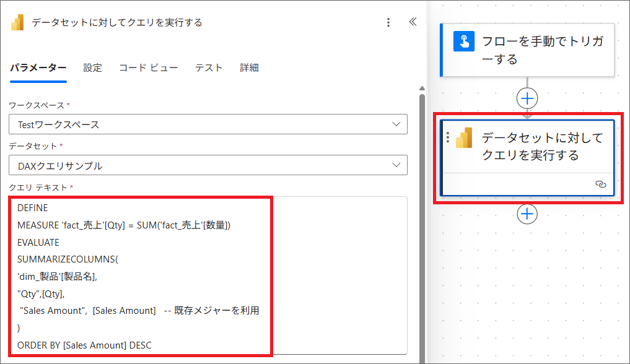Click the Power BI icon on query card
The image size is (630, 364).
[x=464, y=137]
